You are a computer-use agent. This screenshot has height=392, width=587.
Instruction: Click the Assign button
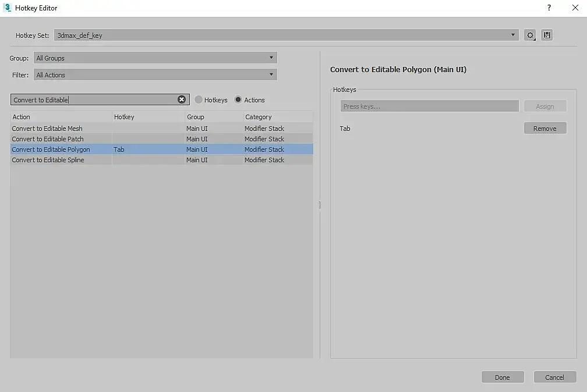coord(544,106)
